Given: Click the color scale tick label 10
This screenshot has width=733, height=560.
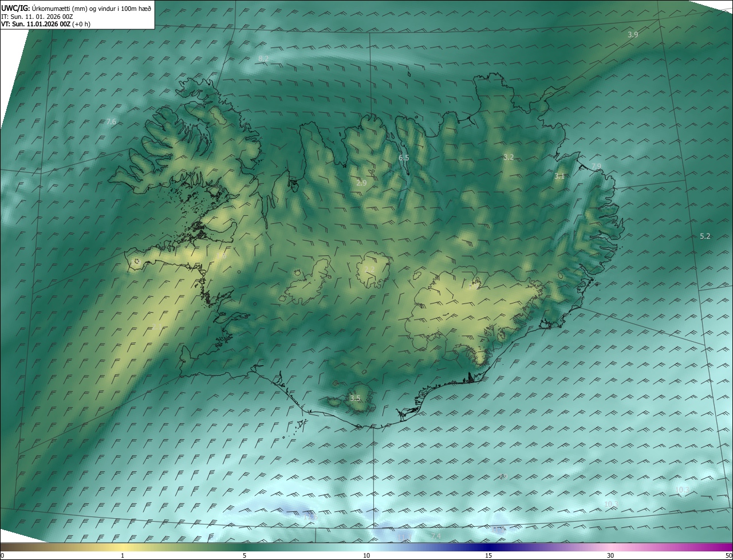Looking at the screenshot, I should (366, 555).
